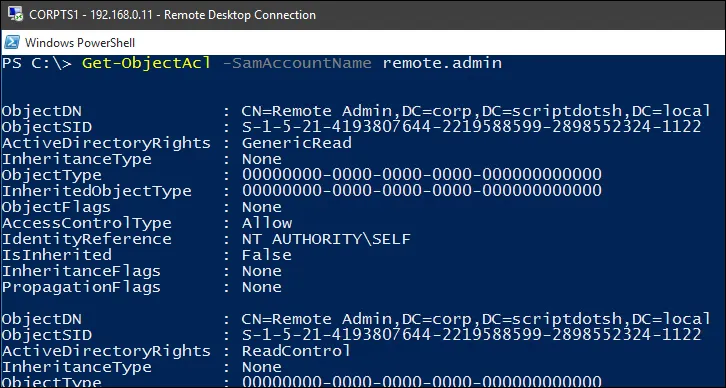Click the Windows PowerShell title bar text
The height and width of the screenshot is (388, 726).
point(80,43)
